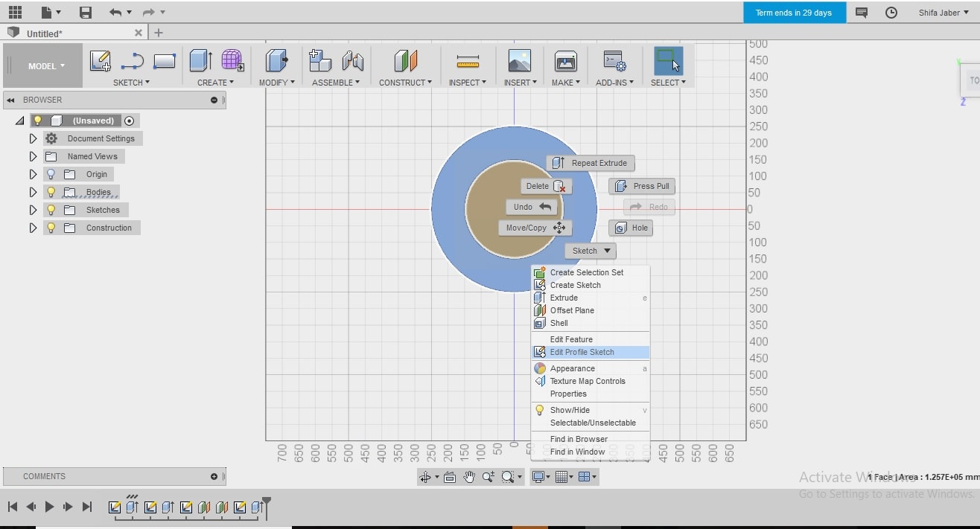
Task: Select the Create Sketch toolbar icon
Action: [101, 61]
